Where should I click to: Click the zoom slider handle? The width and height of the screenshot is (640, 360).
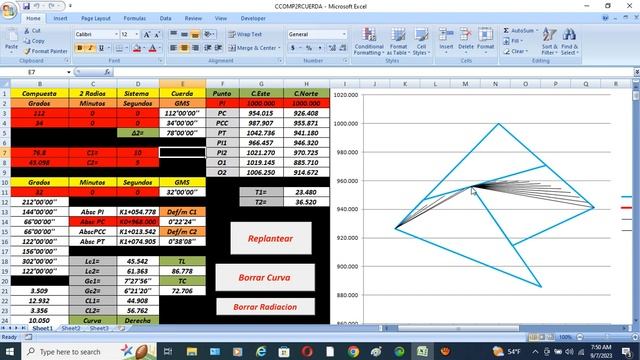(x=607, y=337)
